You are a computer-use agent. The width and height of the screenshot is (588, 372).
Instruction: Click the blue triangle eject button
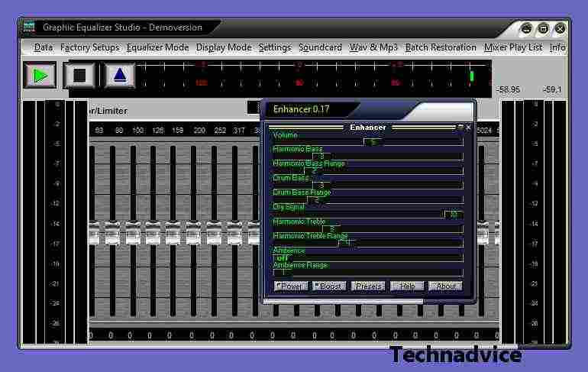120,76
